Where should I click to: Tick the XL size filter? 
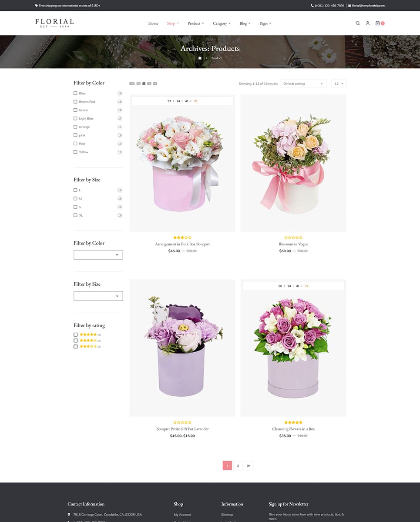[75, 215]
